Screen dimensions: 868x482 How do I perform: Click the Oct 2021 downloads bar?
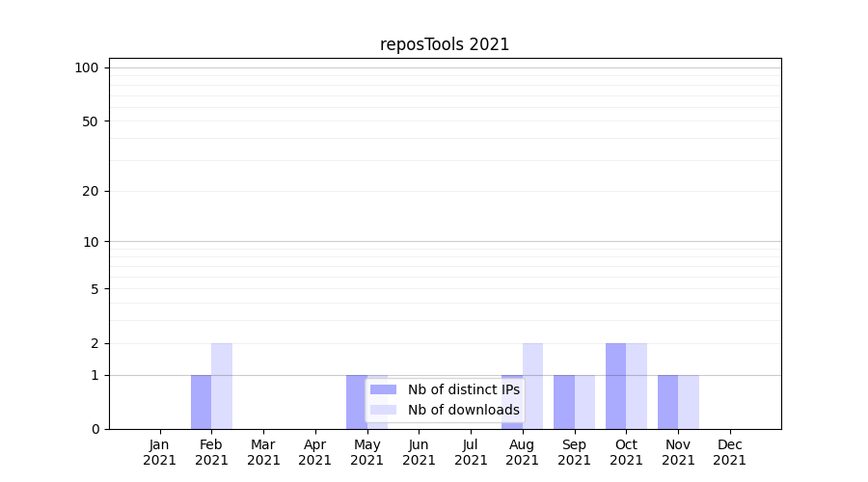tap(637, 386)
